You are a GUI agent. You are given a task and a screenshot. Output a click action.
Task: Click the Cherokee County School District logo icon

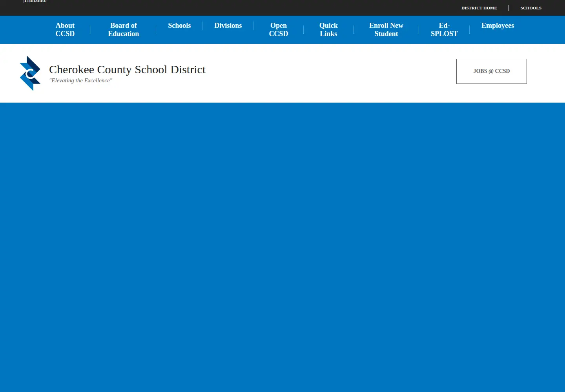[30, 73]
